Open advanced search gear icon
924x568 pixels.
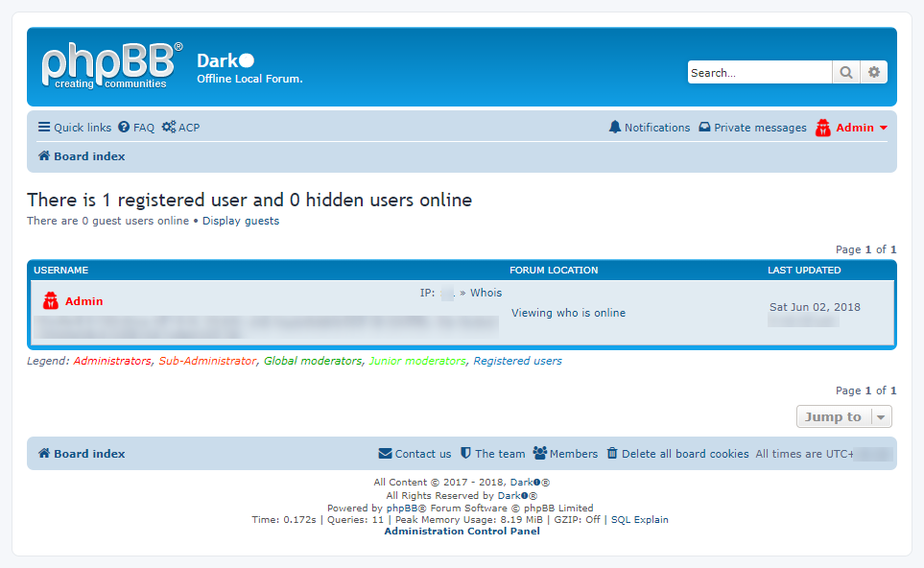[x=873, y=73]
